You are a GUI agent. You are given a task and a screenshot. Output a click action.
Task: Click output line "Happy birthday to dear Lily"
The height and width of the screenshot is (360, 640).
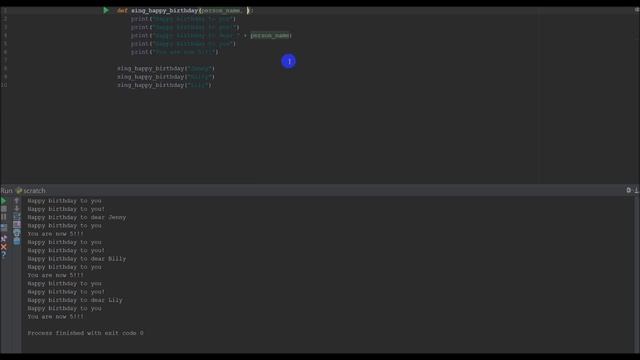click(75, 300)
